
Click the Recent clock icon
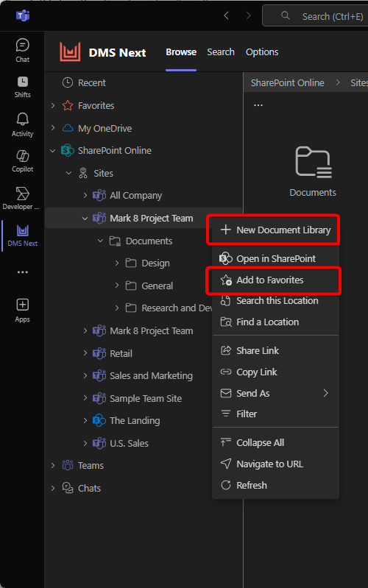(x=68, y=82)
